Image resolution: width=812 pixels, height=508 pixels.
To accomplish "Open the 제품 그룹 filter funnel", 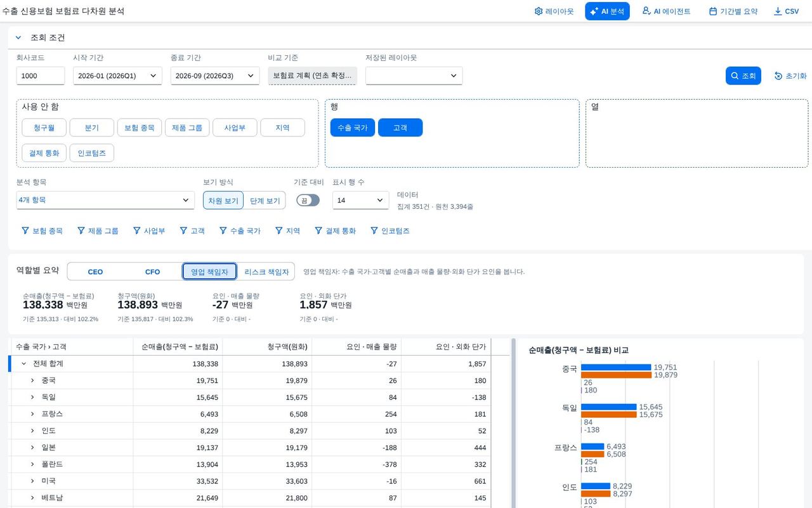I will (81, 231).
